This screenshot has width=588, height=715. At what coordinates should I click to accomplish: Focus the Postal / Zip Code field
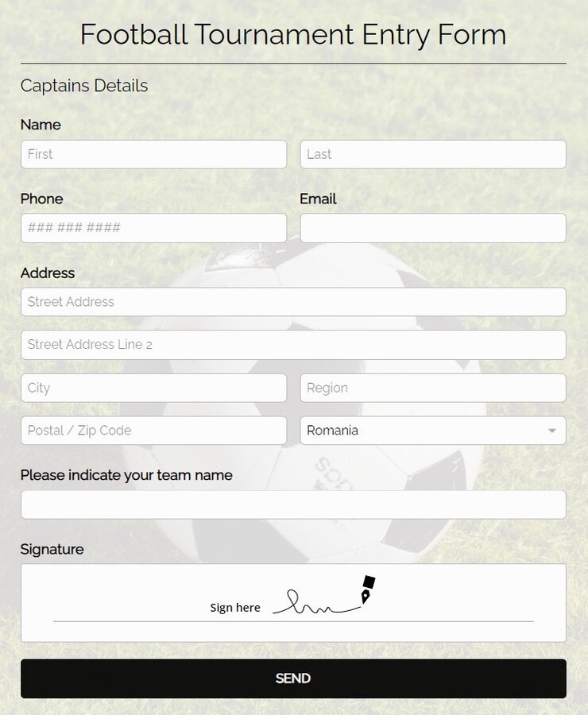(x=153, y=431)
